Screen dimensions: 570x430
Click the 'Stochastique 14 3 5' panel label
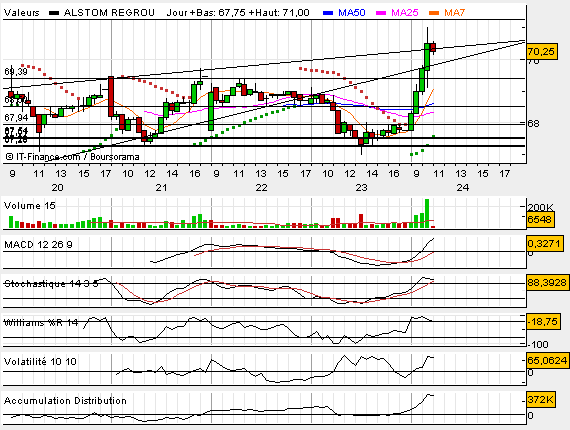[x=51, y=284]
